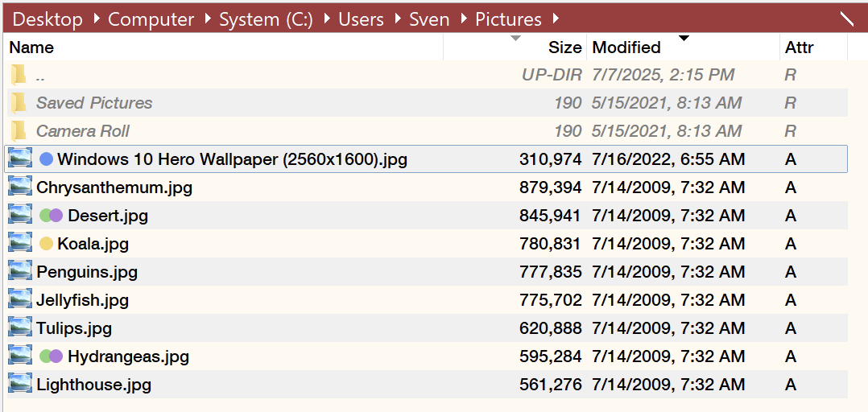This screenshot has width=868, height=412.
Task: Click the green-purple label dots on Desert.jpg
Action: pos(52,216)
